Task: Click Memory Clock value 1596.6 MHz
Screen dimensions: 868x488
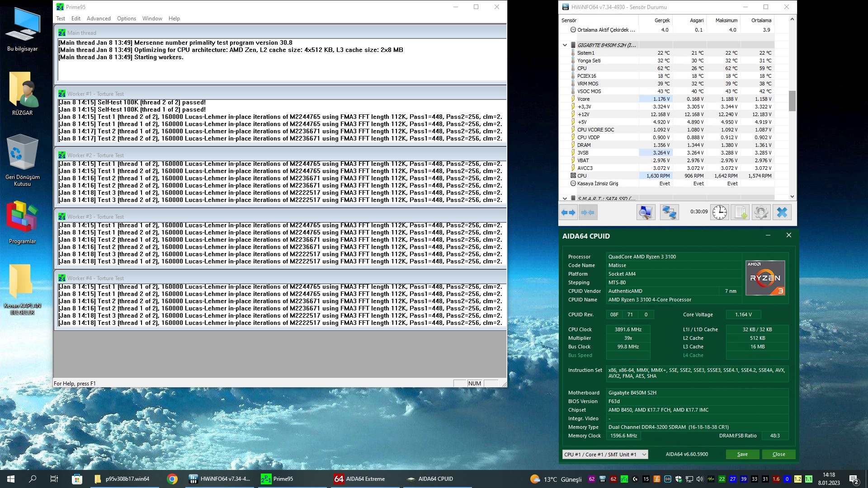Action: coord(623,436)
